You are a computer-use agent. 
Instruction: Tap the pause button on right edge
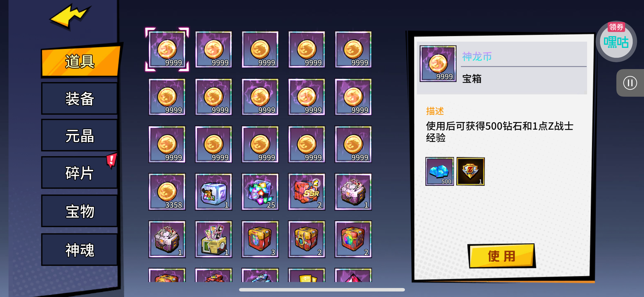pyautogui.click(x=630, y=83)
